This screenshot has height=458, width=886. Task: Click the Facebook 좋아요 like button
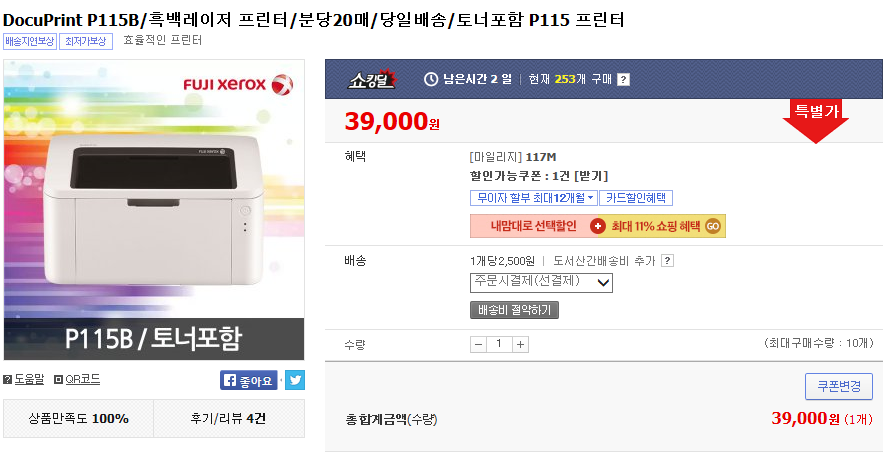click(248, 380)
